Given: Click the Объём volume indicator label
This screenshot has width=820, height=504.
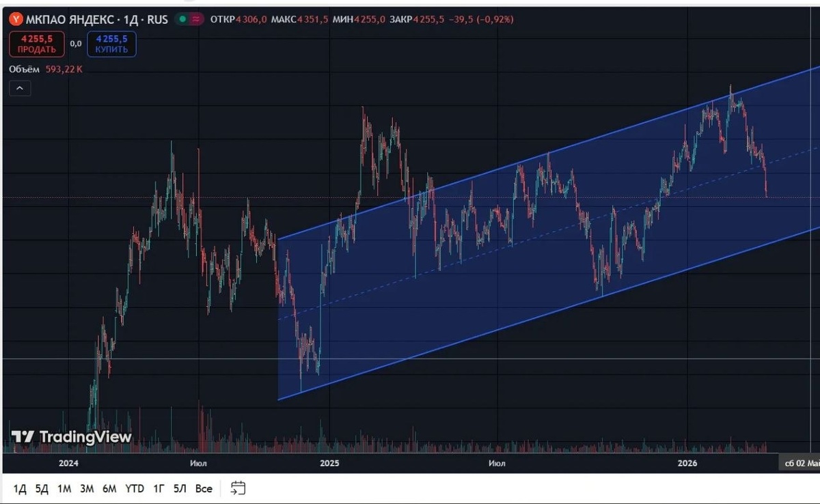Looking at the screenshot, I should tap(25, 69).
